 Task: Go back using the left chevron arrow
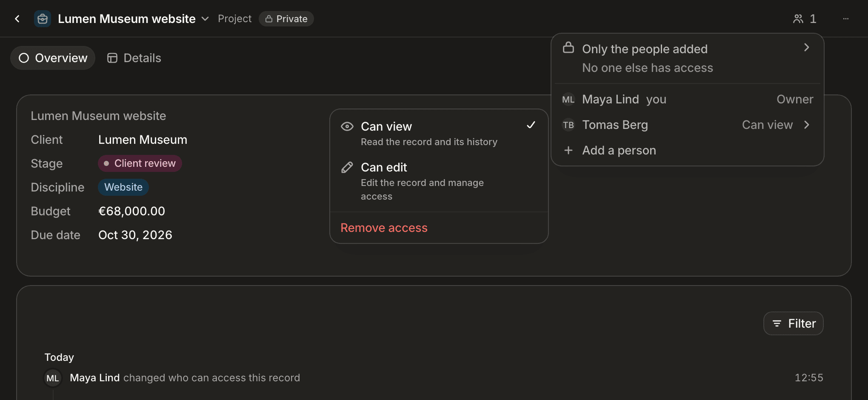[x=17, y=19]
